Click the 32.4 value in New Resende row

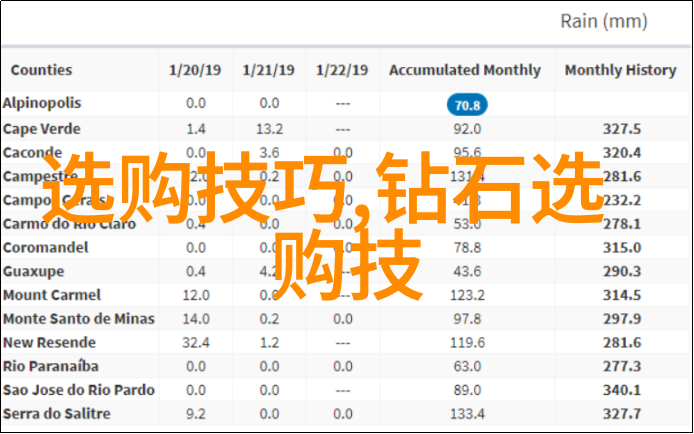pos(196,342)
